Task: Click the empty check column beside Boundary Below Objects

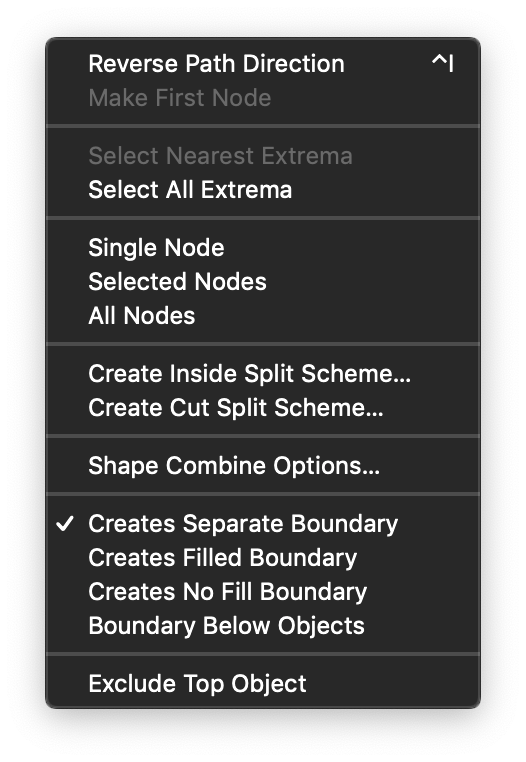Action: click(65, 625)
